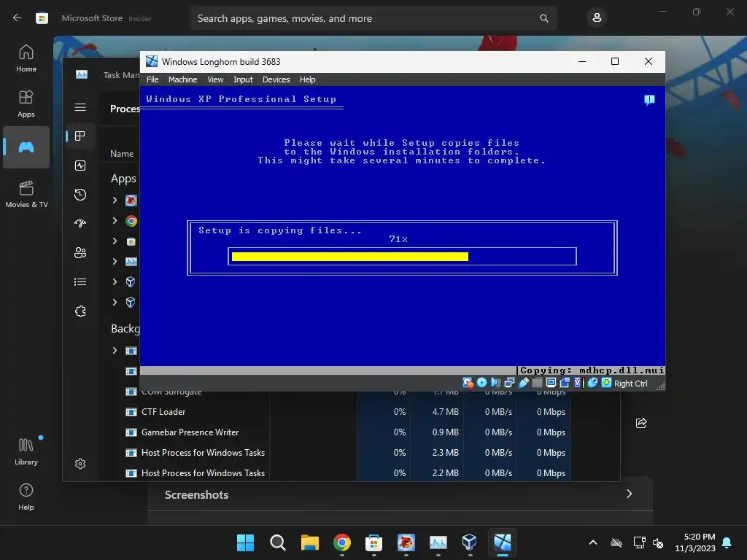
Task: Click the mouse integration indicator in VirtualBox
Action: (x=592, y=383)
